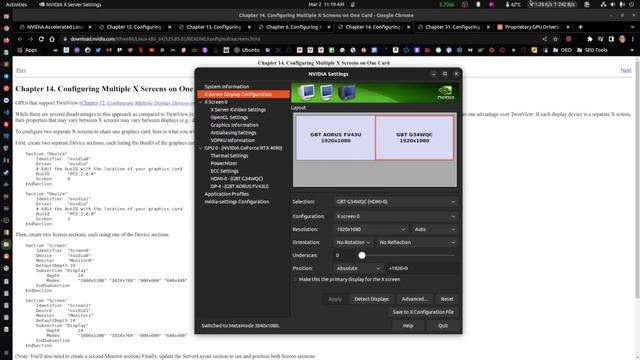640x360 pixels.
Task: Open the Position Absolute dropdown
Action: tap(358, 269)
